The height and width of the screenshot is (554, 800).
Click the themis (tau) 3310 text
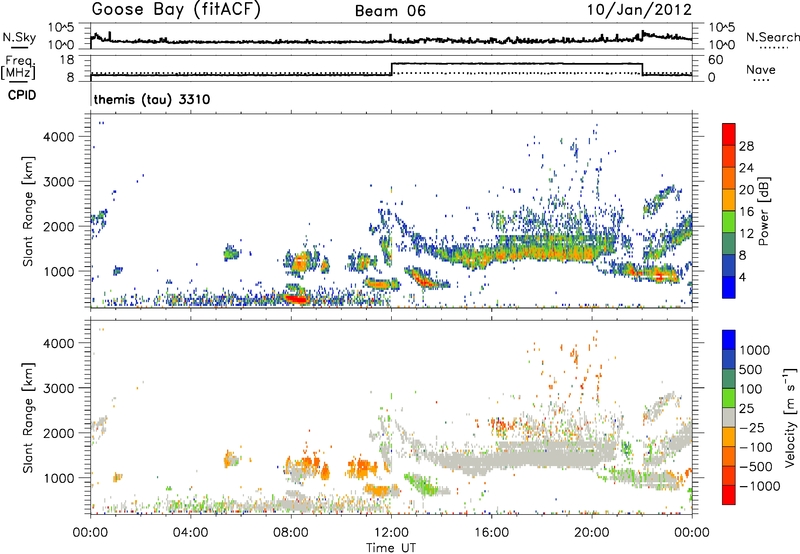point(152,99)
